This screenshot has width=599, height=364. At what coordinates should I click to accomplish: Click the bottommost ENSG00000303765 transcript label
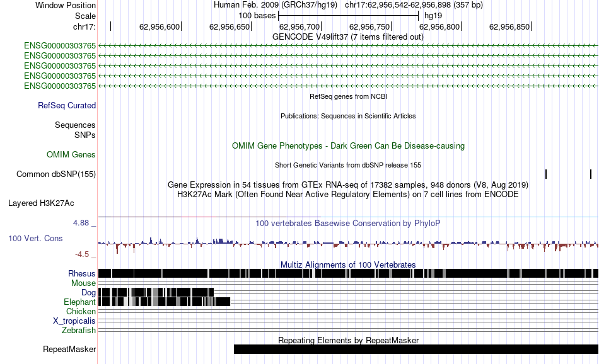60,86
